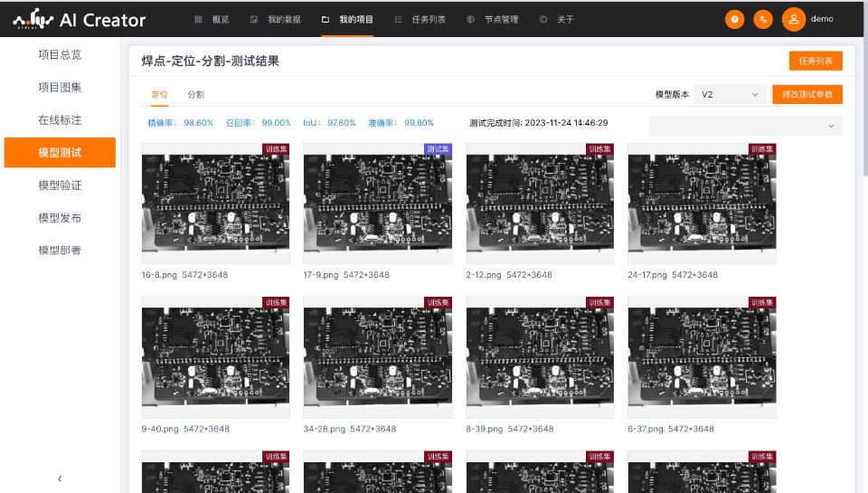The image size is (868, 493).
Task: Open the 17-9.png test set thumbnail
Action: (x=377, y=204)
